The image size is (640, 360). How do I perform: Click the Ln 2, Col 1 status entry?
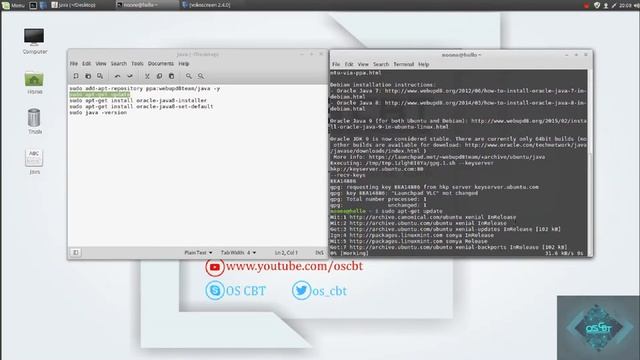click(286, 253)
